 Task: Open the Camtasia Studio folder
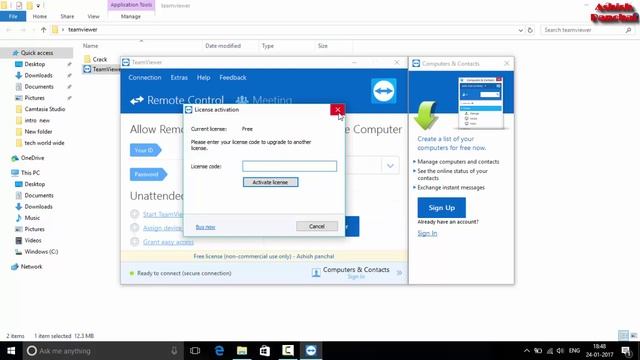pyautogui.click(x=44, y=109)
